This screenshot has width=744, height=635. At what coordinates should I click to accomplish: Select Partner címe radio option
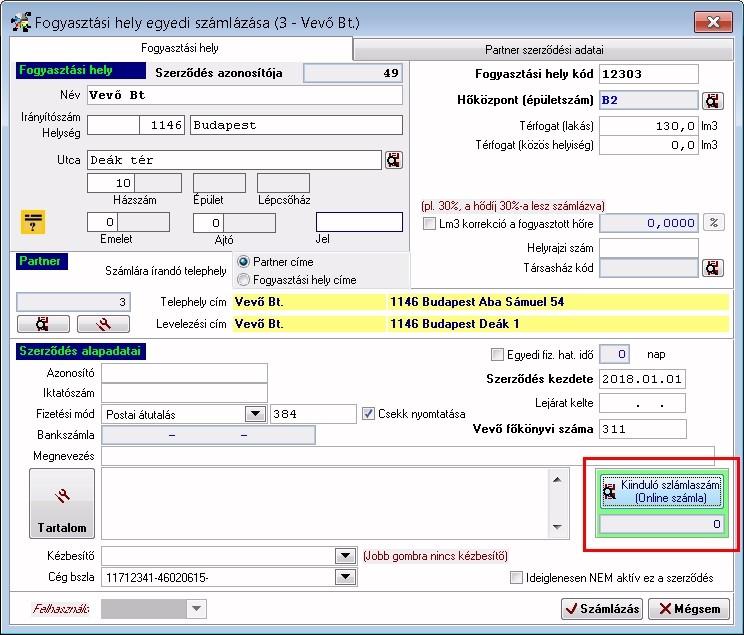(243, 262)
